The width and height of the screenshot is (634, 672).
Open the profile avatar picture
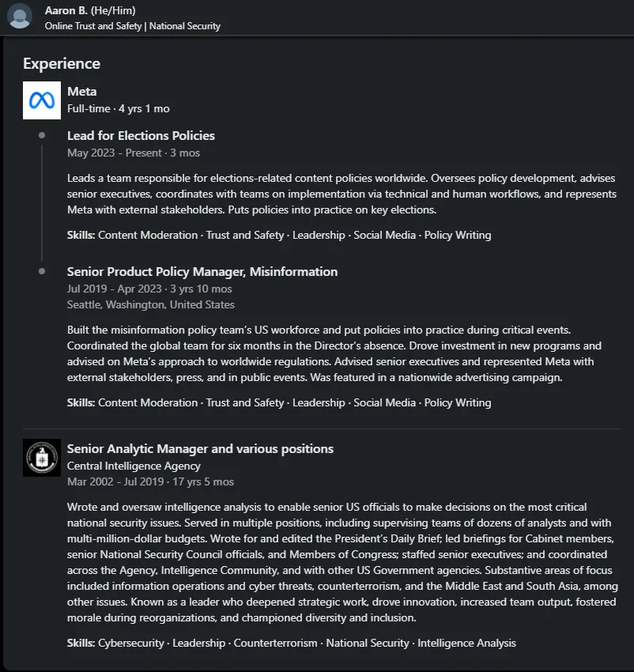pyautogui.click(x=20, y=17)
